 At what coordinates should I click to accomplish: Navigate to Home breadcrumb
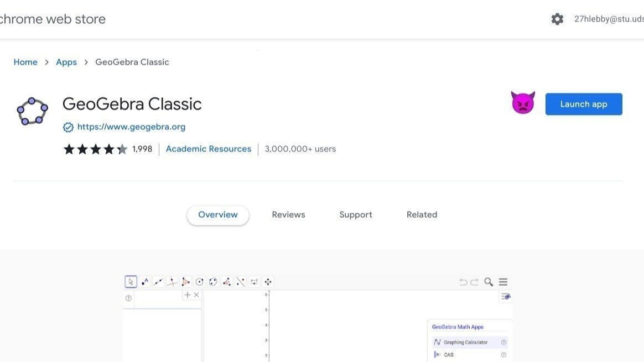[x=25, y=62]
